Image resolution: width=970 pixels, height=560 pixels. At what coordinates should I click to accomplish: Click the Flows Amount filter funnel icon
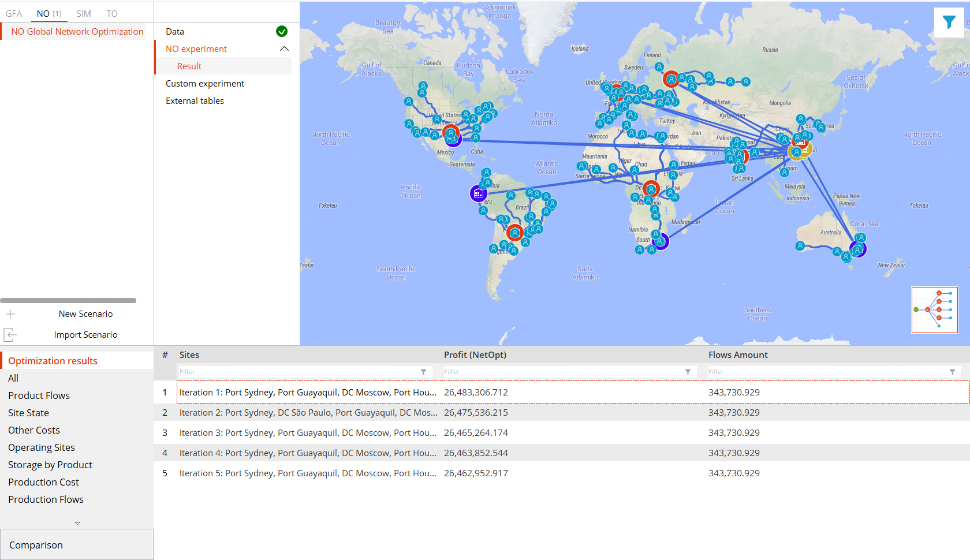(952, 372)
